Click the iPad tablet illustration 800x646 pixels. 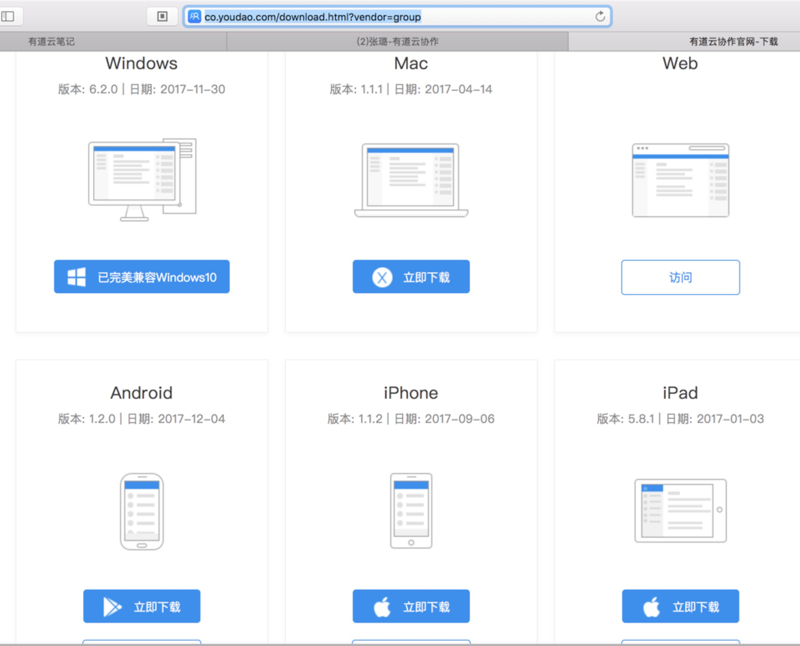coord(681,510)
